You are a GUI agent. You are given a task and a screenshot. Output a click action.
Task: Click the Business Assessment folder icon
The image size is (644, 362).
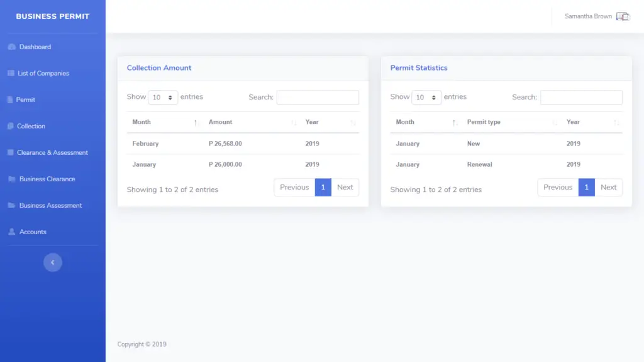pyautogui.click(x=11, y=206)
